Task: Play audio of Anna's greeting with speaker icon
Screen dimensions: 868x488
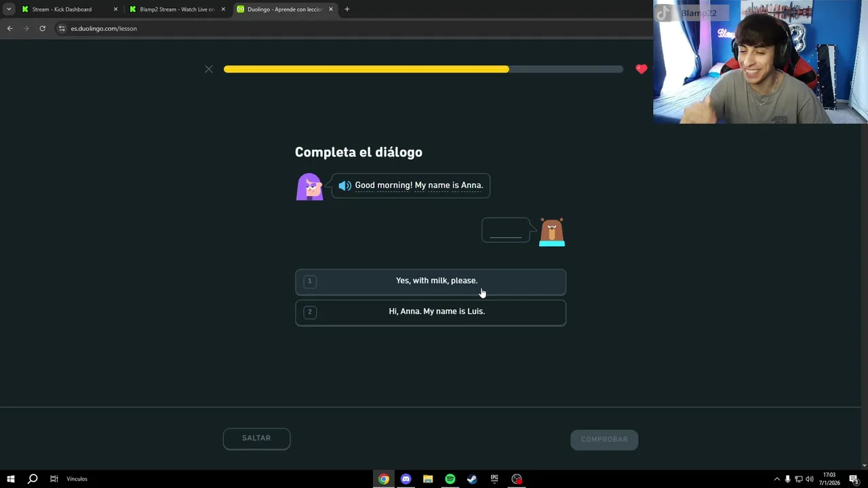Action: coord(345,186)
